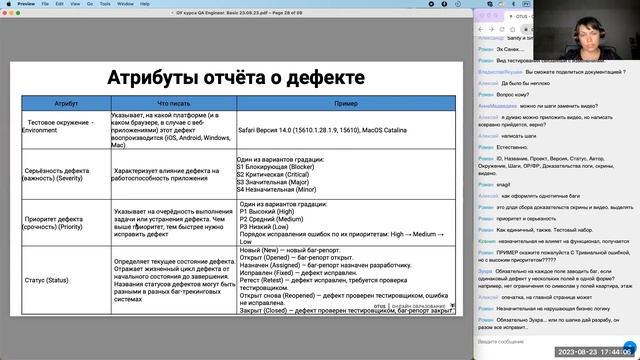Click "Новый (New) — новый баг-репорт" line

tap(290, 250)
